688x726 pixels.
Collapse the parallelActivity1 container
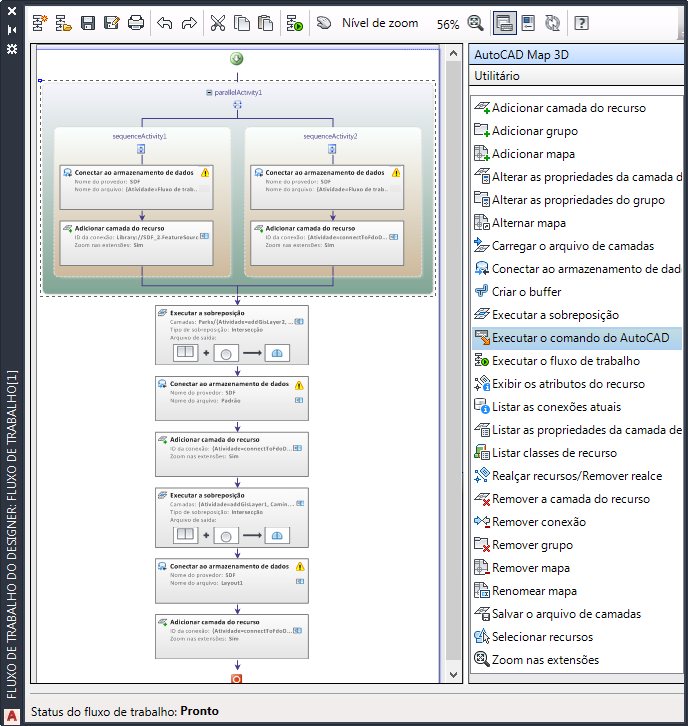tap(209, 93)
